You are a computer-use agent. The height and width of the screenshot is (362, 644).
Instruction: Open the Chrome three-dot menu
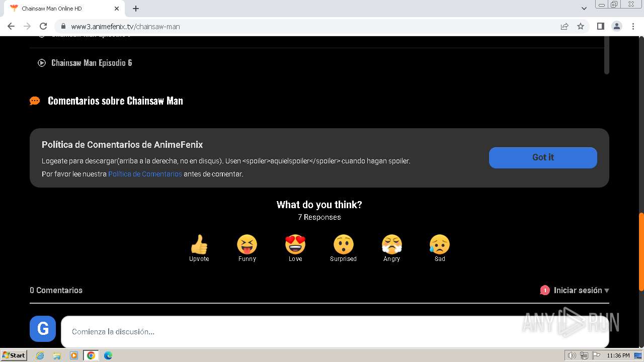633,26
